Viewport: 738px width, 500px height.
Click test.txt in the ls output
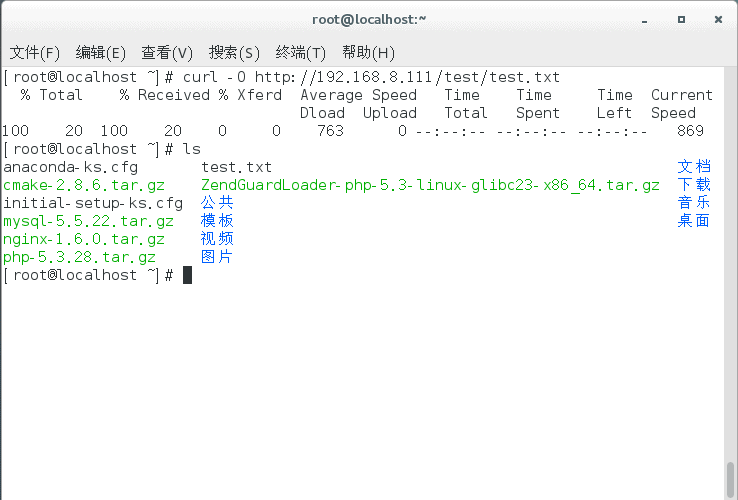pos(236,167)
